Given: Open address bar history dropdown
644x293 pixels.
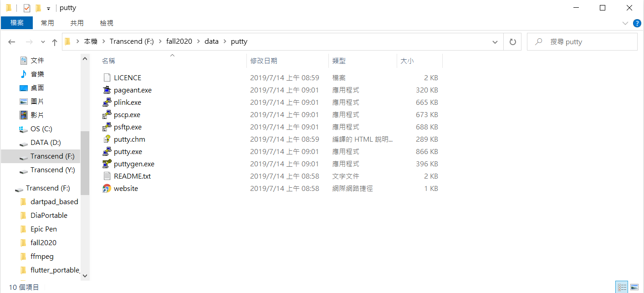Looking at the screenshot, I should [495, 42].
